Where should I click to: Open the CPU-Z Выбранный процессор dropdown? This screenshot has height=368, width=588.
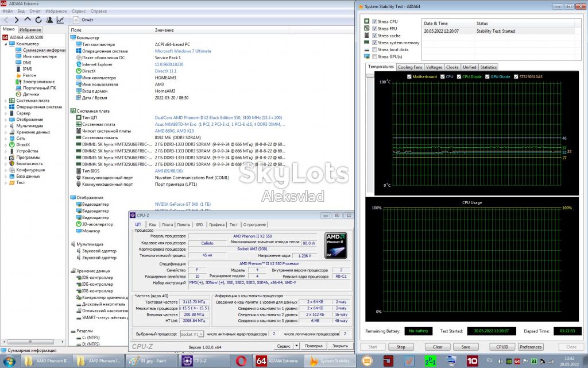coord(192,334)
